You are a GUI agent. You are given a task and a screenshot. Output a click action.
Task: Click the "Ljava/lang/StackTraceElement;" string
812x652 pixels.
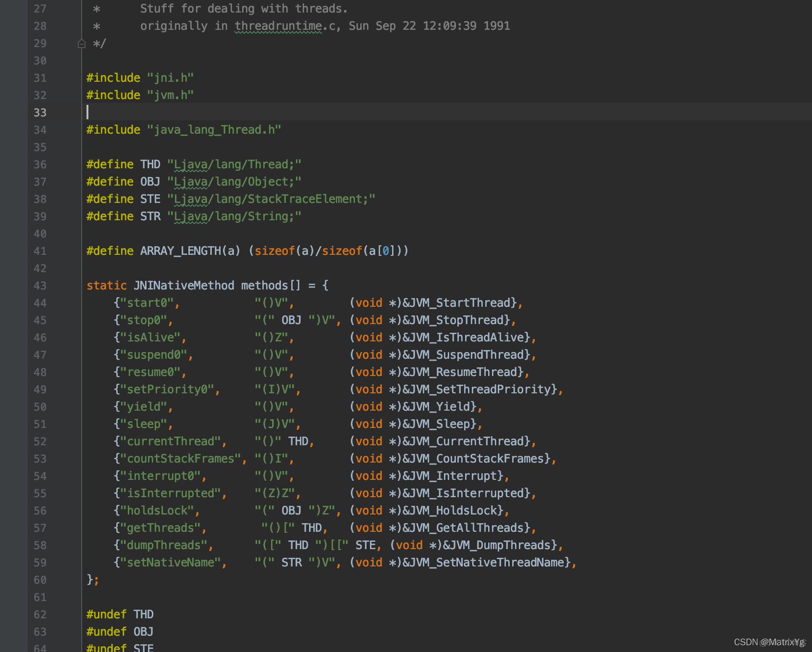click(x=271, y=199)
